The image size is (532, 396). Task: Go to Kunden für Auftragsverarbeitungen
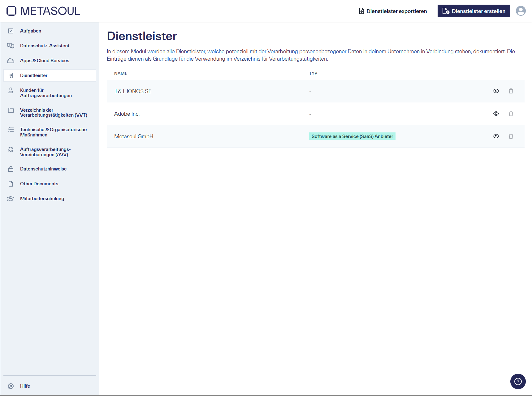(x=46, y=93)
